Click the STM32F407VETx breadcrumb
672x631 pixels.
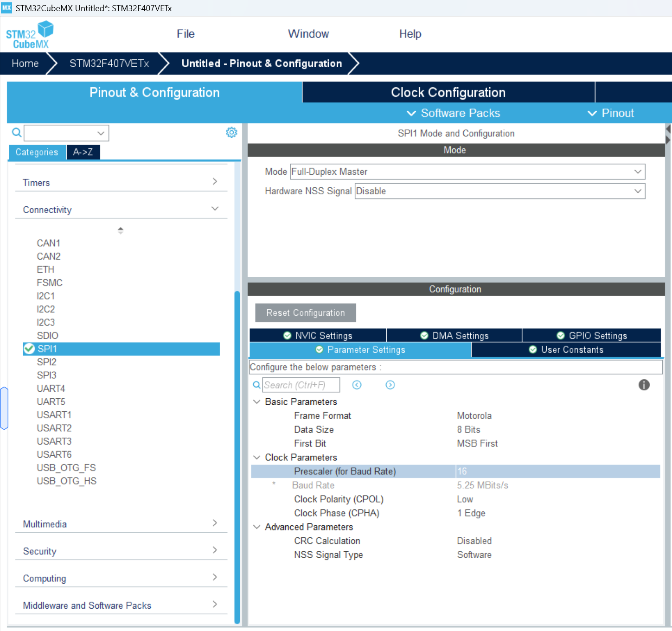109,64
